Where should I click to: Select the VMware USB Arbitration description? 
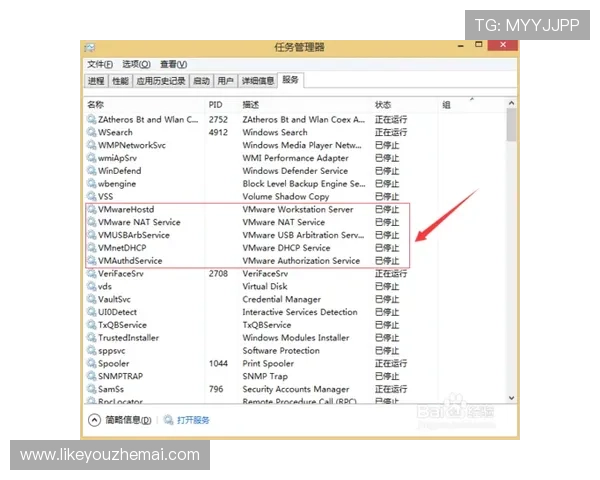[303, 235]
